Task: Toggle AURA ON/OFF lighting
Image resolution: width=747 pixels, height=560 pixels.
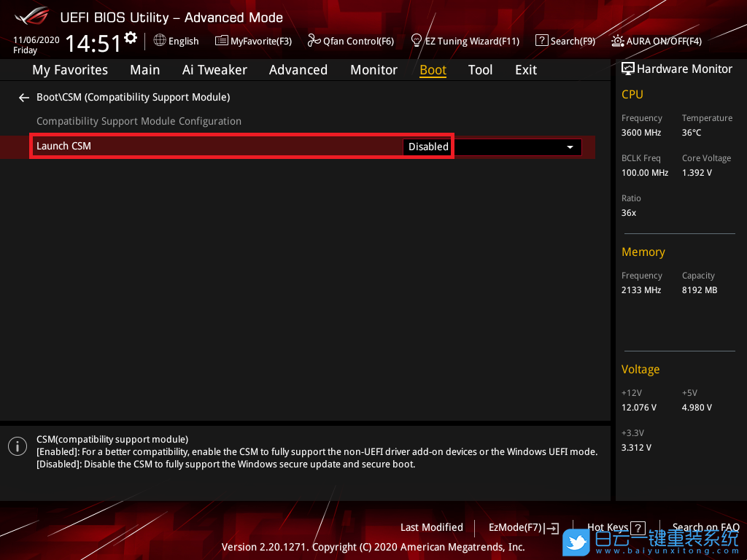Action: click(618, 41)
